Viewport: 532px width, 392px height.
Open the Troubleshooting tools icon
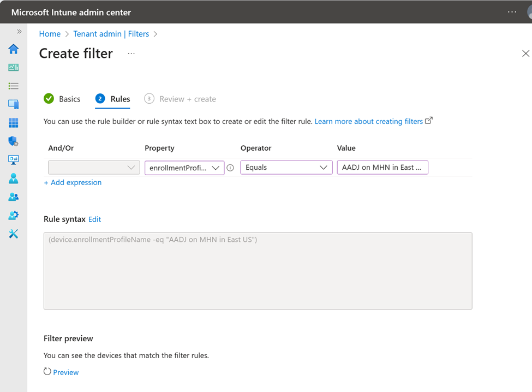[14, 234]
